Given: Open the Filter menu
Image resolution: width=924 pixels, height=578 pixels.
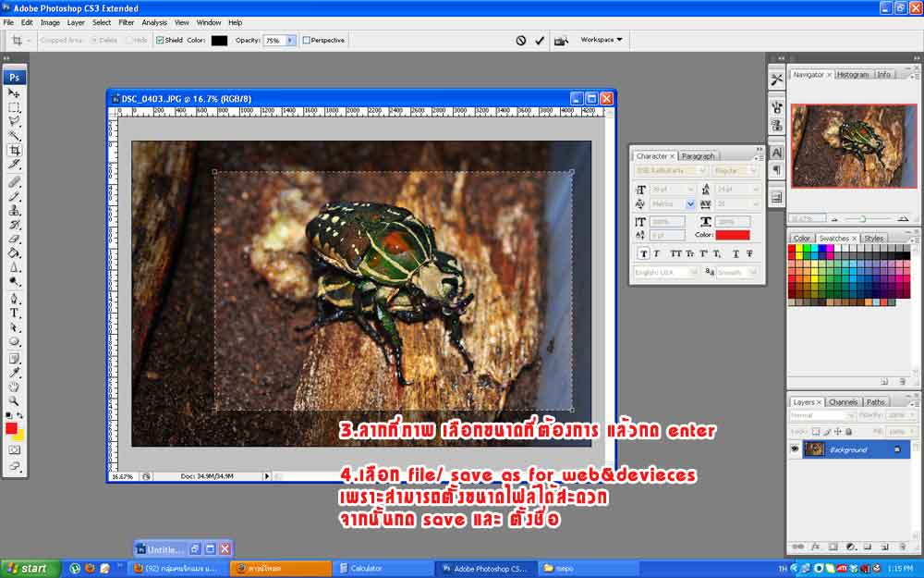Looking at the screenshot, I should click(126, 22).
